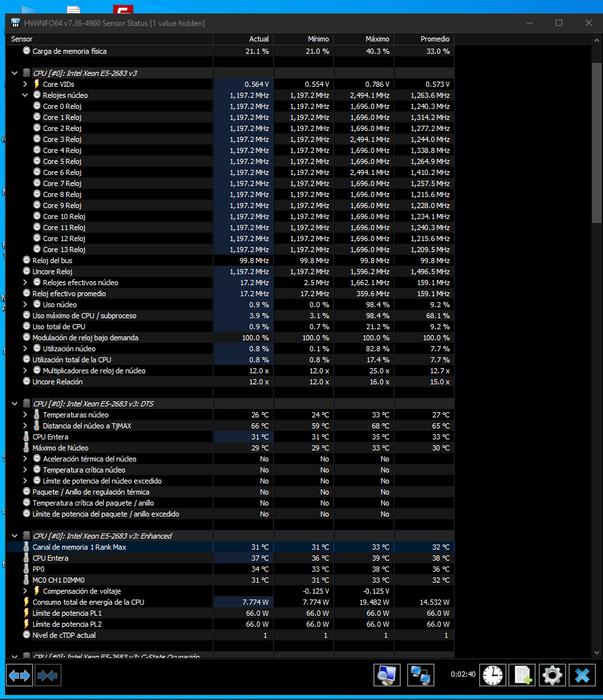Select Modulación de reloj bajo demanda row
Viewport: 603px width, 700px height.
pos(230,338)
